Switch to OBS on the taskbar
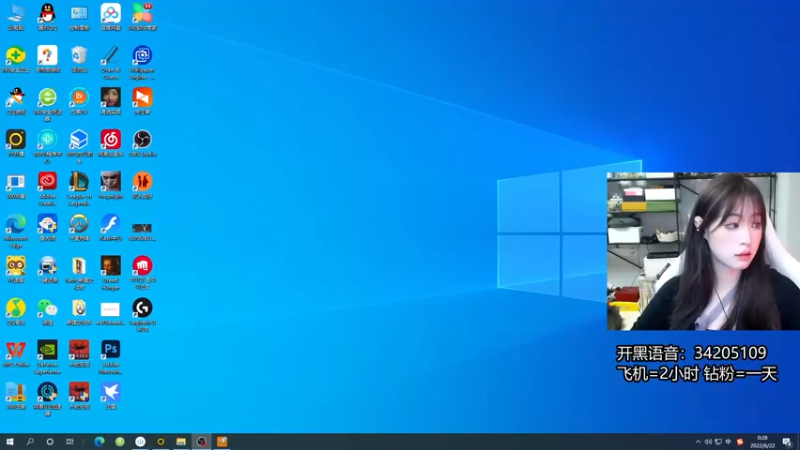The image size is (800, 450). 202,441
